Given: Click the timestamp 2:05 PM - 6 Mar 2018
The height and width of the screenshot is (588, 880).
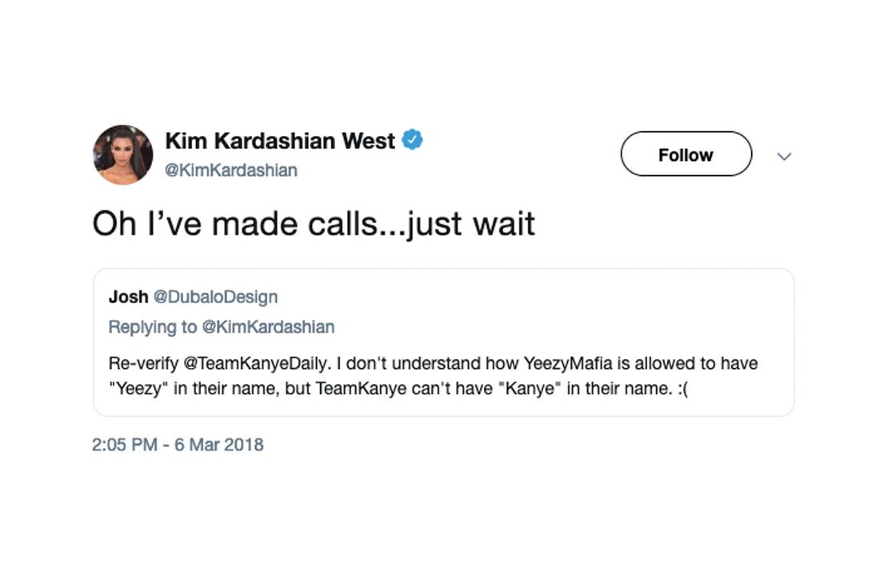Looking at the screenshot, I should [x=178, y=444].
